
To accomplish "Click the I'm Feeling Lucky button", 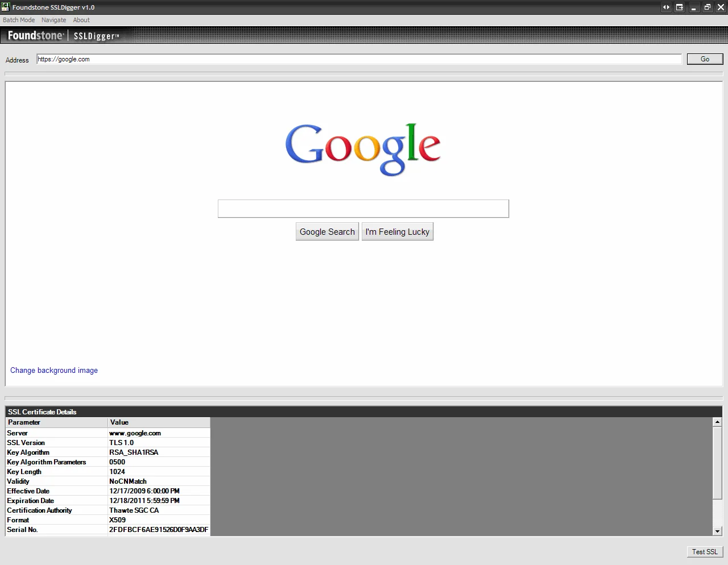I will (398, 231).
